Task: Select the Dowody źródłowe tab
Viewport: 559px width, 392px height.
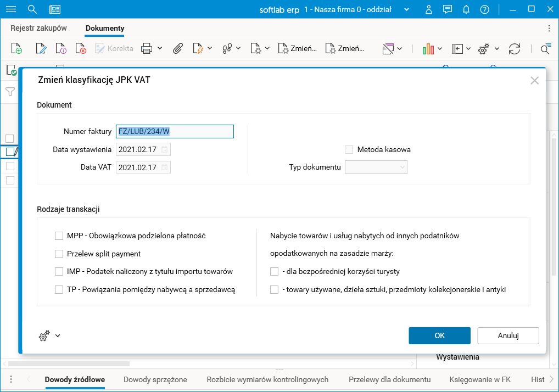Action: pyautogui.click(x=75, y=379)
